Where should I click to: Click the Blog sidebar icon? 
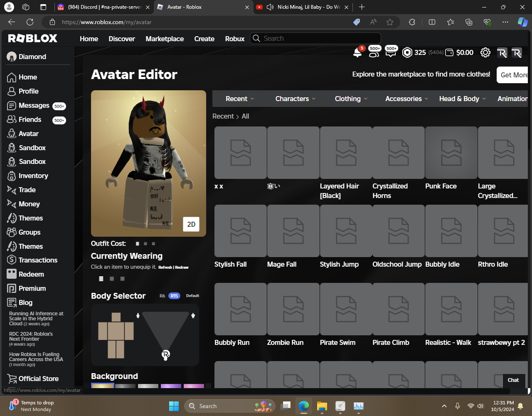12,302
